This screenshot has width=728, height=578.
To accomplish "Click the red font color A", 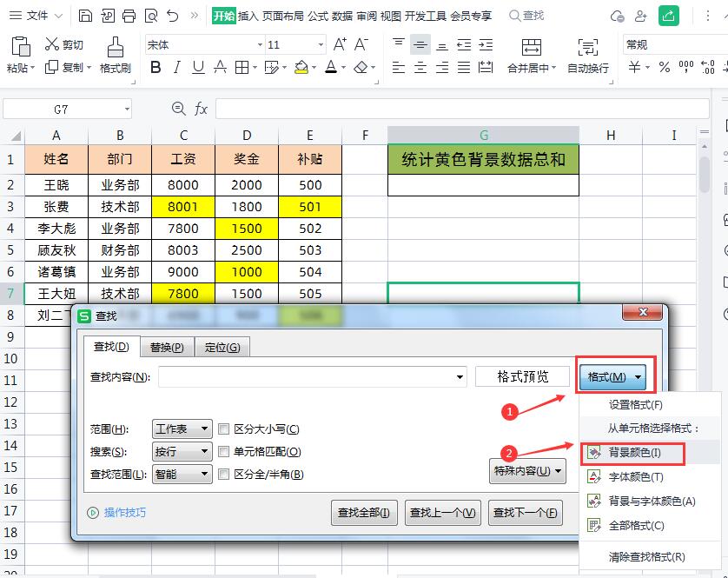I will coord(331,68).
